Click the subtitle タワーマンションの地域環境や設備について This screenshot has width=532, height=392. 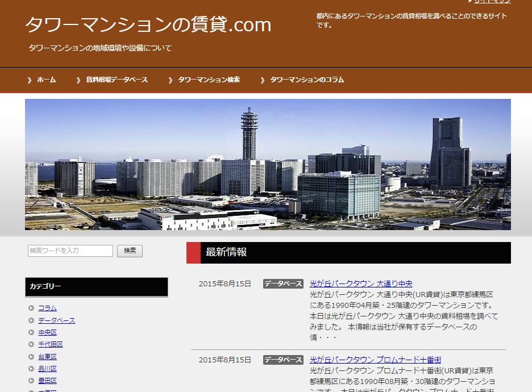pos(100,48)
